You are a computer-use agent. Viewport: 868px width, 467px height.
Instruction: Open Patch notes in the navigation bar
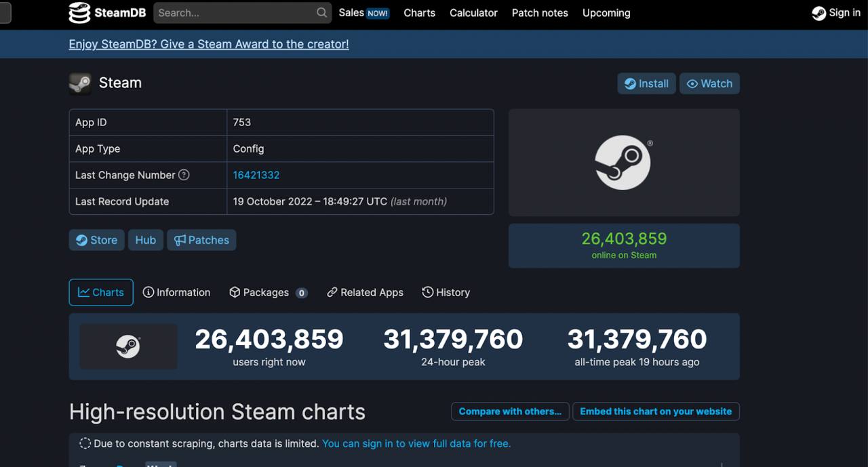click(x=540, y=13)
